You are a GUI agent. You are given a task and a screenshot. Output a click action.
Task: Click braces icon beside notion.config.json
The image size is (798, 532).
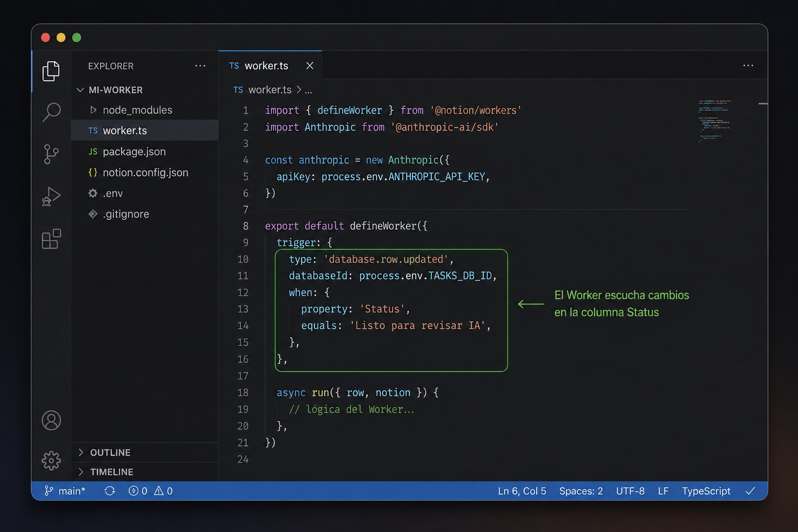coord(93,172)
